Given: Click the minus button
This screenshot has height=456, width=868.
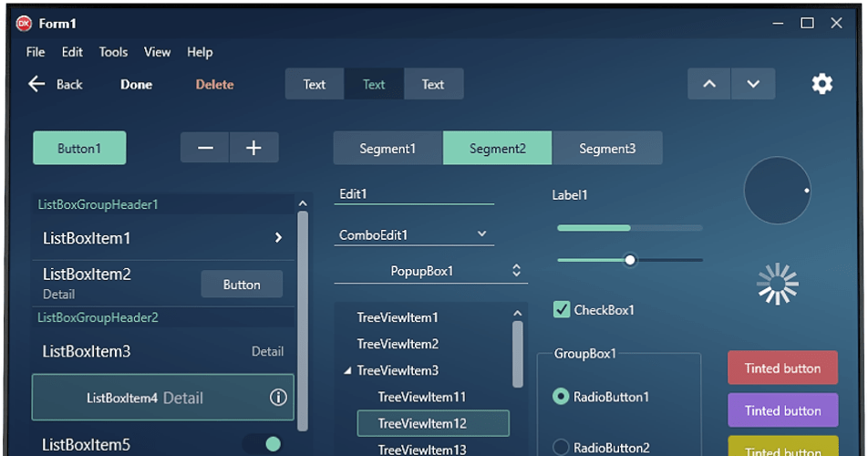Looking at the screenshot, I should [x=205, y=148].
